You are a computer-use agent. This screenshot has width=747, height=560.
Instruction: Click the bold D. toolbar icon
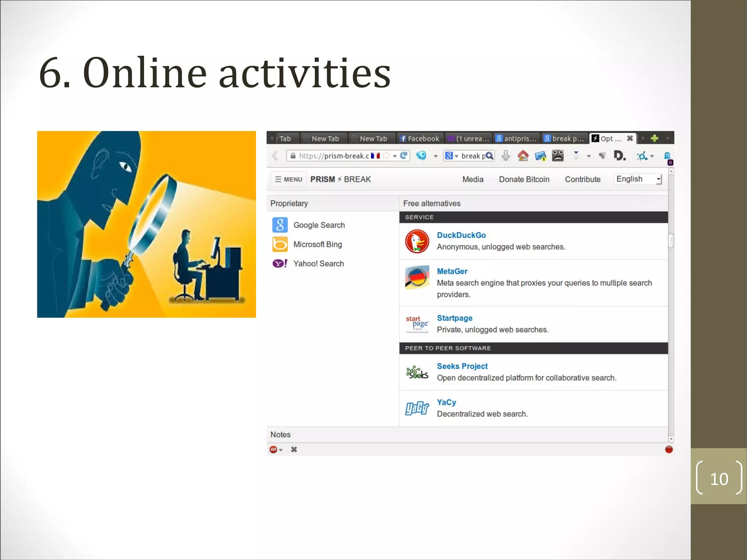(x=619, y=156)
